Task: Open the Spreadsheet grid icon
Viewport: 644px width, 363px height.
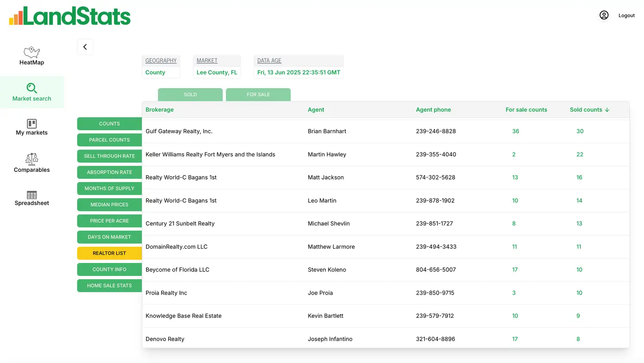Action: coord(32,195)
